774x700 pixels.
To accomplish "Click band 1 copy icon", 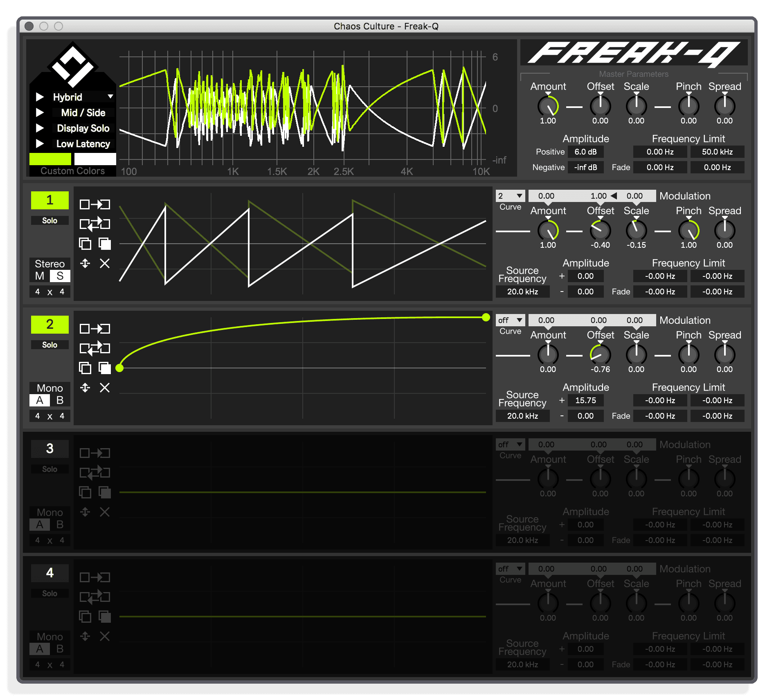I will pyautogui.click(x=85, y=244).
